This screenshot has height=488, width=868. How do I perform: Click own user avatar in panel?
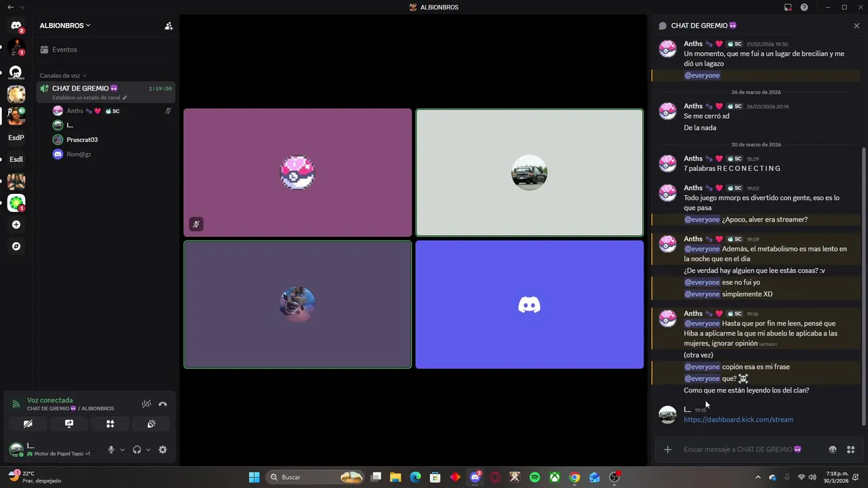pyautogui.click(x=16, y=449)
